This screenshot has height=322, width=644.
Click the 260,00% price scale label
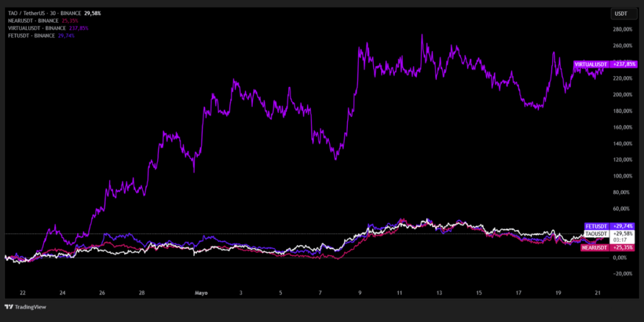pyautogui.click(x=623, y=45)
